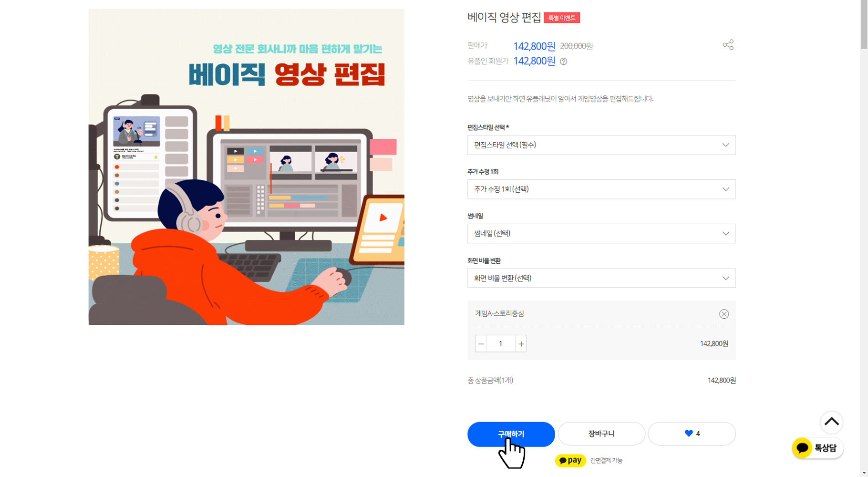This screenshot has height=477, width=868.
Task: Expand the 화면 비율 변환 (선택) dropdown
Action: coord(601,278)
